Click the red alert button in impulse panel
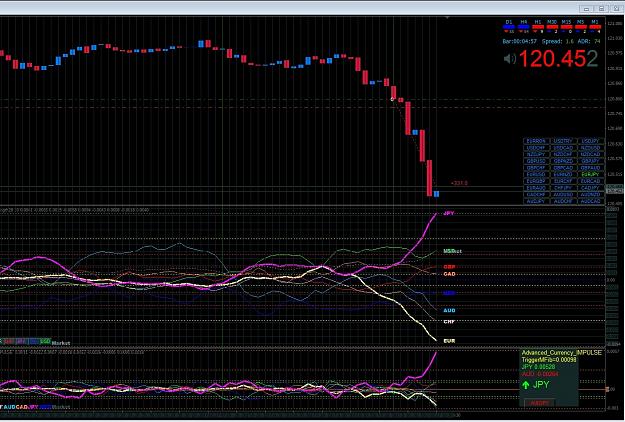The image size is (625, 422). [x=539, y=403]
